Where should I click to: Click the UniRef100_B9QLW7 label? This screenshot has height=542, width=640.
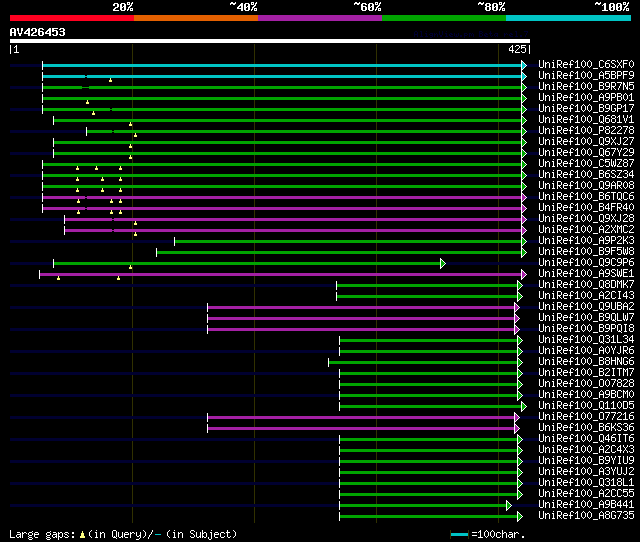pyautogui.click(x=586, y=318)
